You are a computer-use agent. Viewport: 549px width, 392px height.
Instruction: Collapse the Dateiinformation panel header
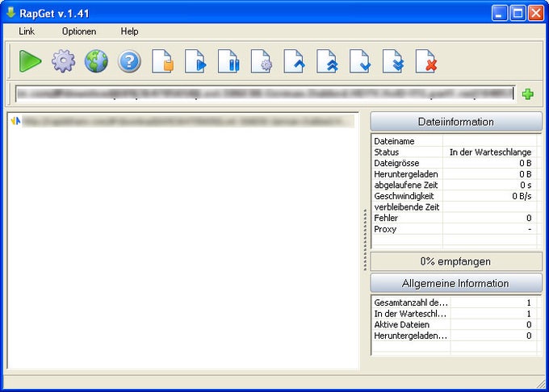coord(456,122)
